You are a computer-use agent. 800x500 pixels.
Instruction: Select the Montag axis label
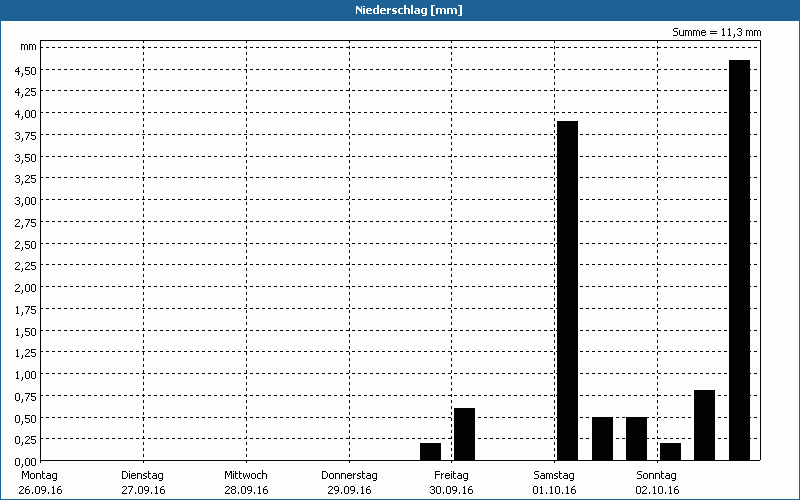39,476
